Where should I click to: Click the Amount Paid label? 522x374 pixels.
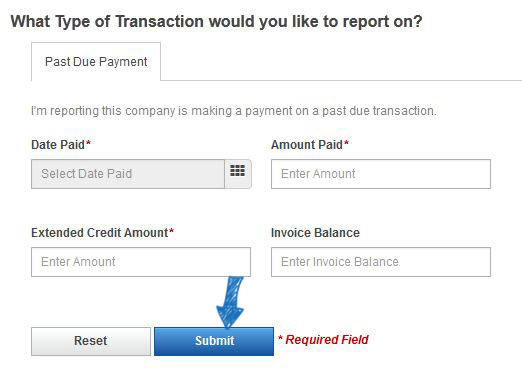pyautogui.click(x=307, y=145)
